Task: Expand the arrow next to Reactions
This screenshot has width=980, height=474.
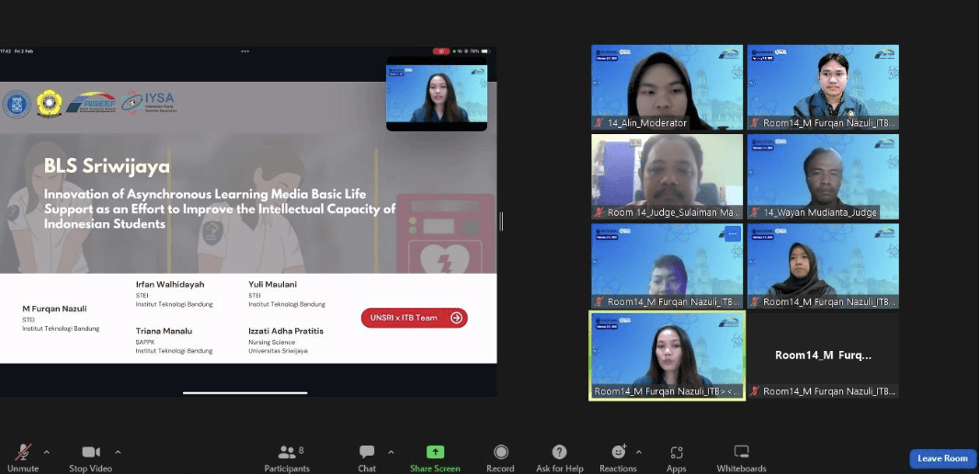Action: coord(639,451)
